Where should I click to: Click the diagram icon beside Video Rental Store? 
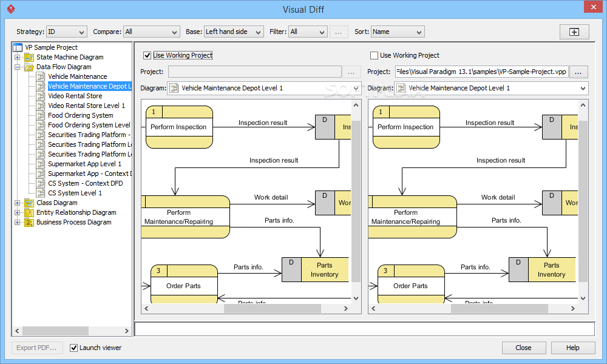coord(41,96)
